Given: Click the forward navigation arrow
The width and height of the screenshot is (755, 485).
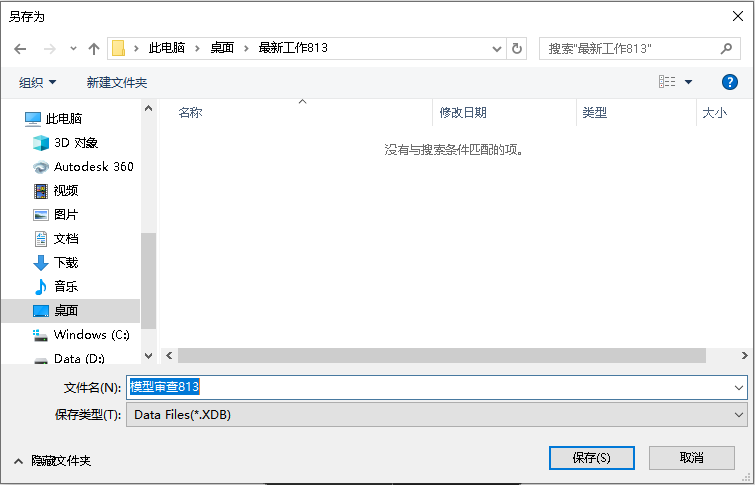Looking at the screenshot, I should (x=50, y=49).
